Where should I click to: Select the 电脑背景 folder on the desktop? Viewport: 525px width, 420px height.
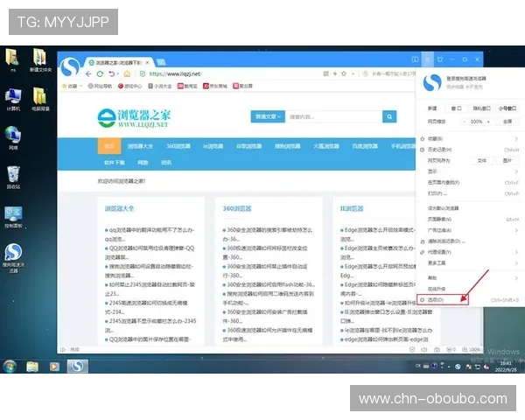pyautogui.click(x=40, y=99)
